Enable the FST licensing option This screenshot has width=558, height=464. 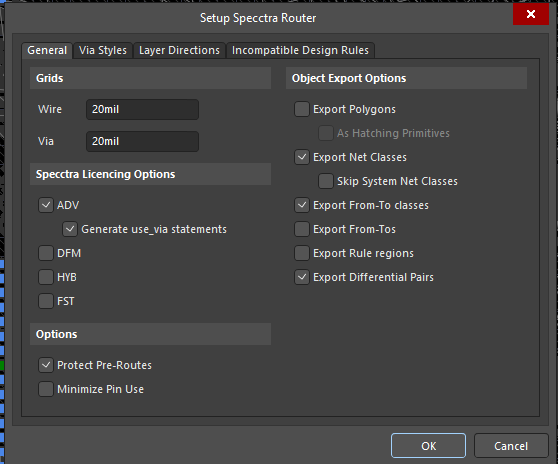pyautogui.click(x=46, y=301)
